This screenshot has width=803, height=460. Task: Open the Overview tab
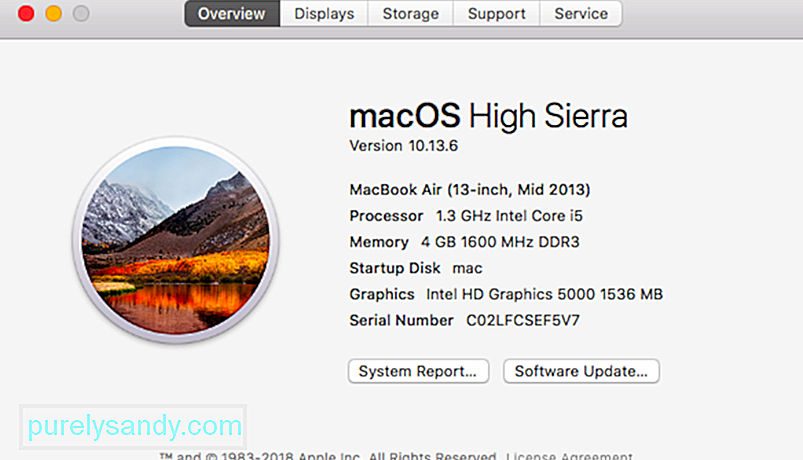point(232,14)
